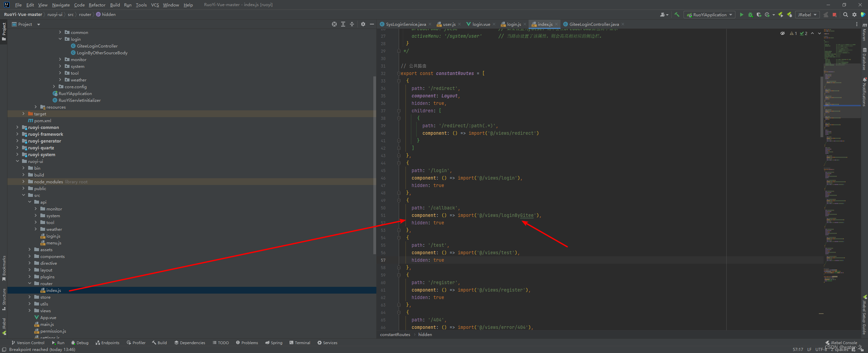The image size is (868, 353).
Task: Go to previous highlighted error arrow
Action: (812, 33)
